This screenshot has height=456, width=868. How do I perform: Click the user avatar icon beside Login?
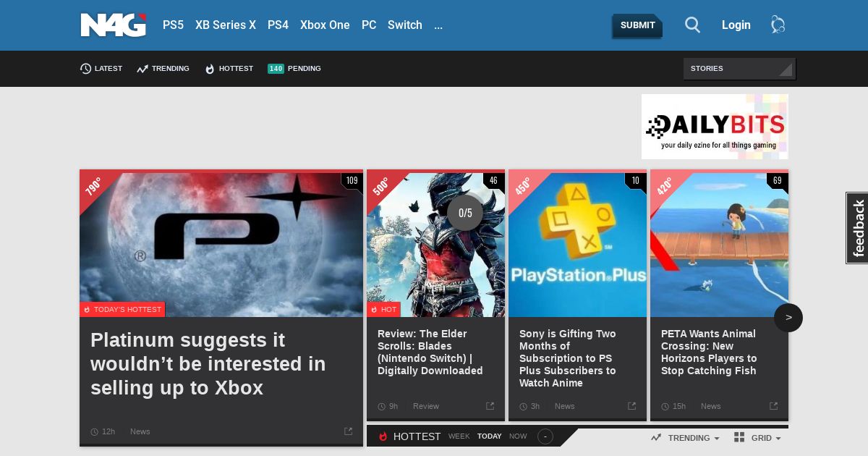778,25
